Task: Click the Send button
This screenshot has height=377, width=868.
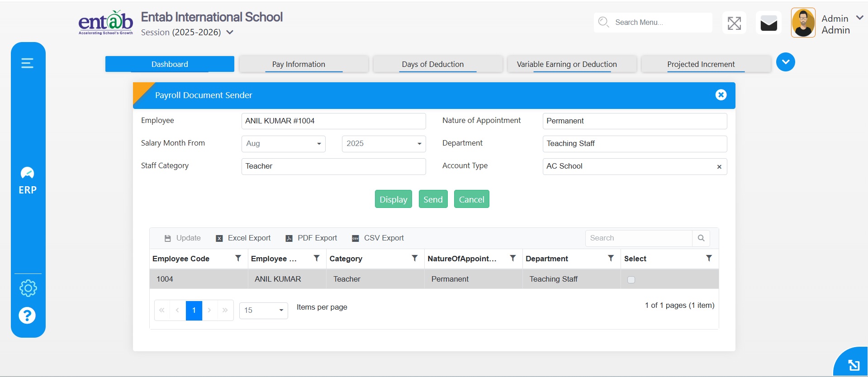Action: tap(433, 199)
